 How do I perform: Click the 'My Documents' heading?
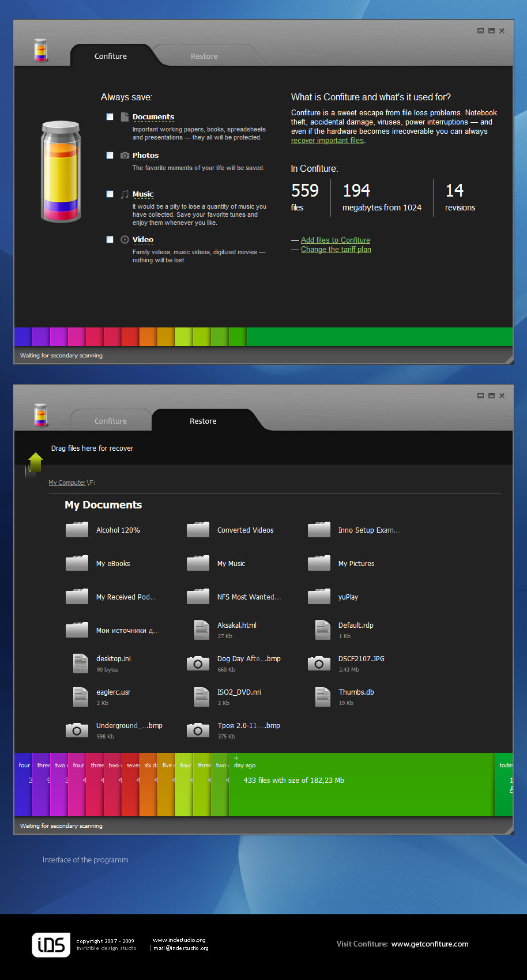(x=103, y=505)
